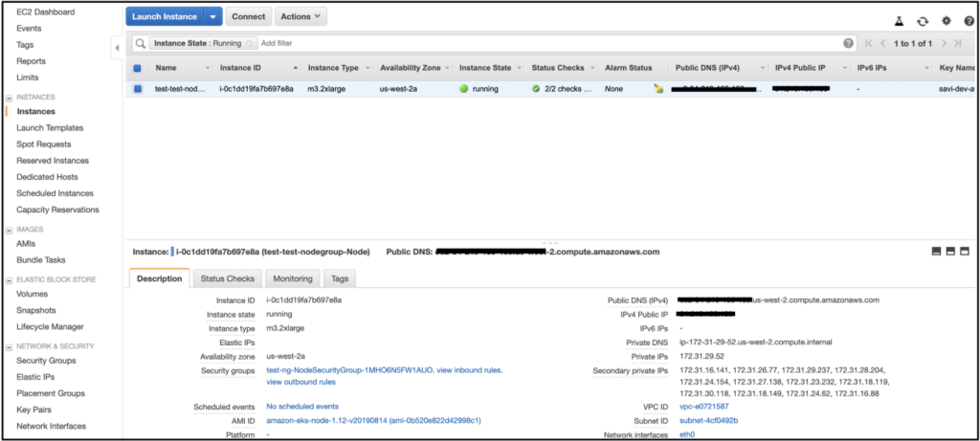Viewport: 980px width, 441px height.
Task: Click the Connect button
Action: point(248,17)
